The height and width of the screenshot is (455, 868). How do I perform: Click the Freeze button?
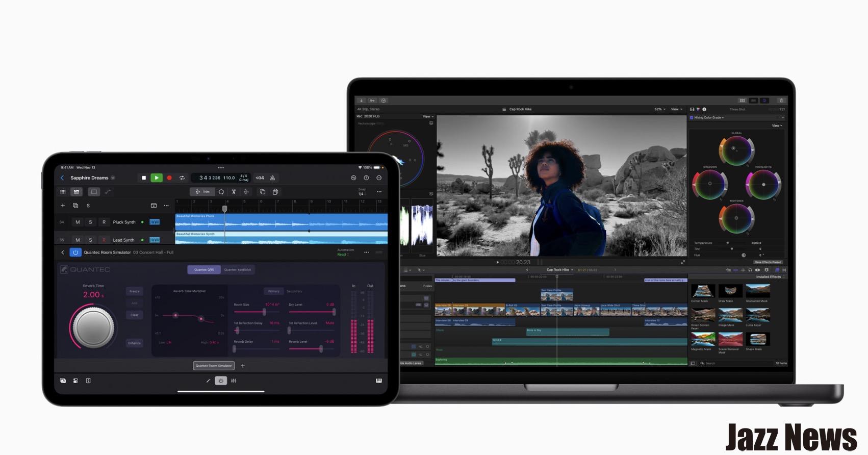pos(134,291)
